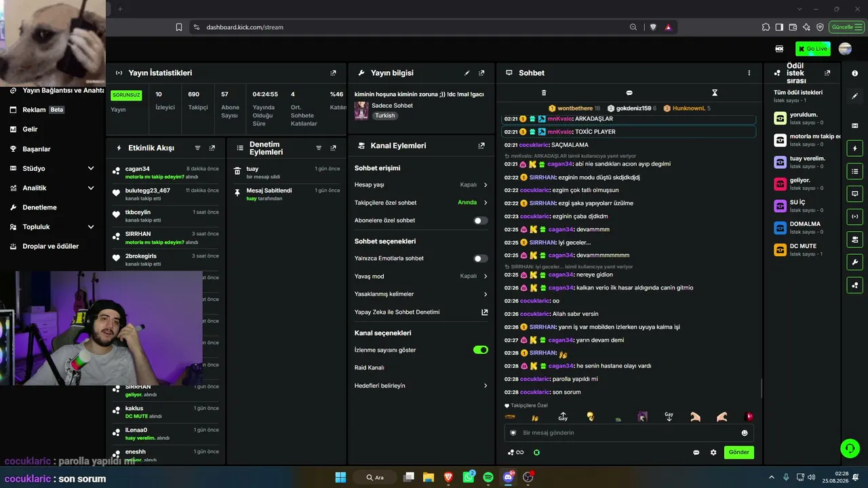868x488 pixels.
Task: Open the profile avatar menu
Action: (x=845, y=49)
